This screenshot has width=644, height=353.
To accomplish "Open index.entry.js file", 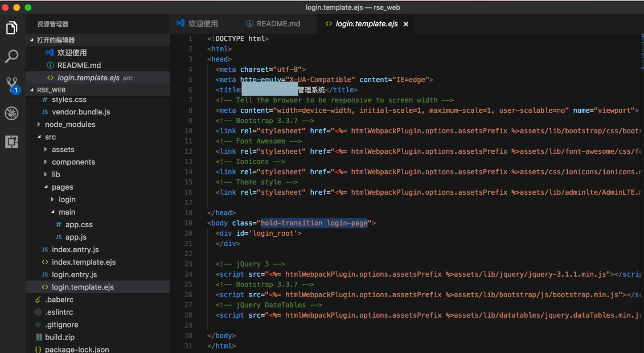I will point(75,250).
